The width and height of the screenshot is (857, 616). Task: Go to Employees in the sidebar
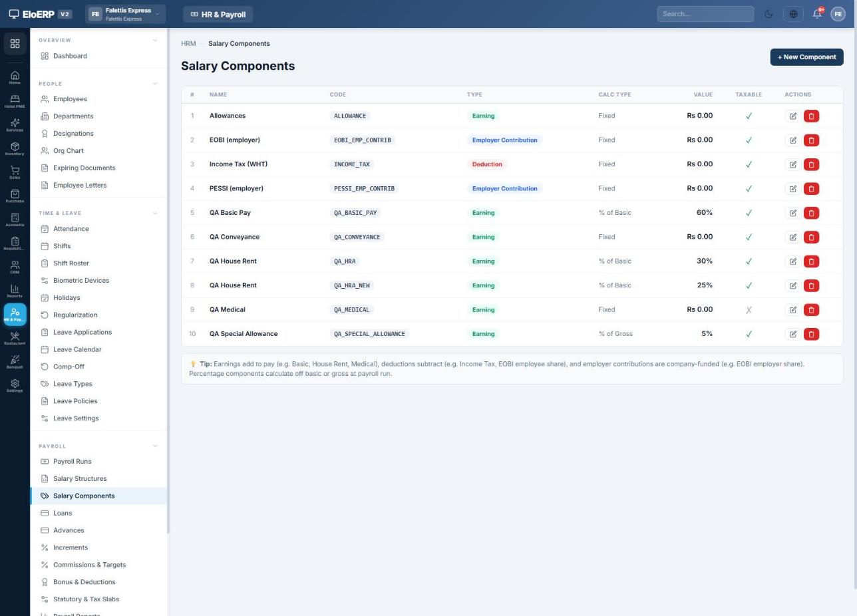[x=98, y=99]
